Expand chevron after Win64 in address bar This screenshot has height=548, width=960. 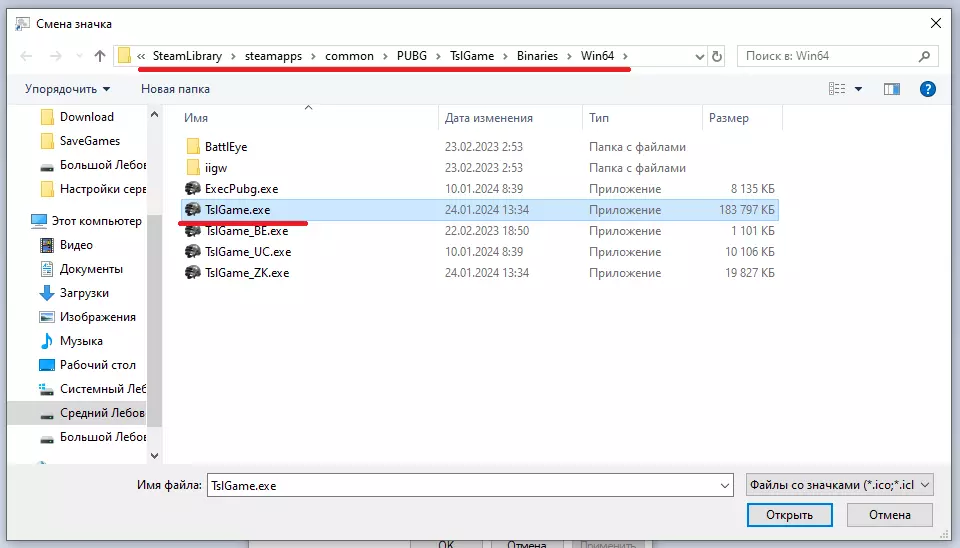coord(625,56)
